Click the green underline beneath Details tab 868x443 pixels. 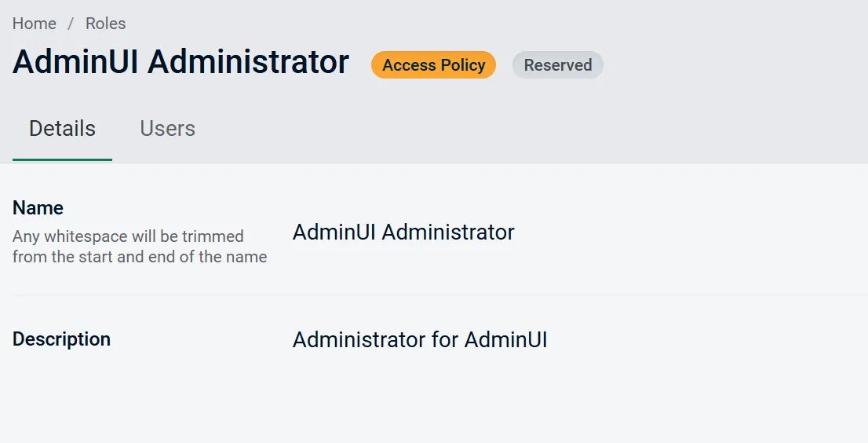tap(62, 159)
